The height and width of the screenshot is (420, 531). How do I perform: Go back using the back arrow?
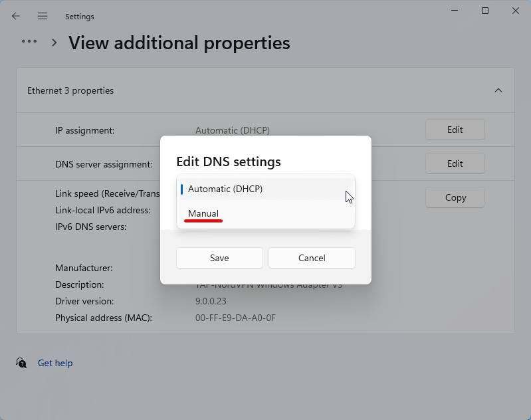[x=16, y=16]
